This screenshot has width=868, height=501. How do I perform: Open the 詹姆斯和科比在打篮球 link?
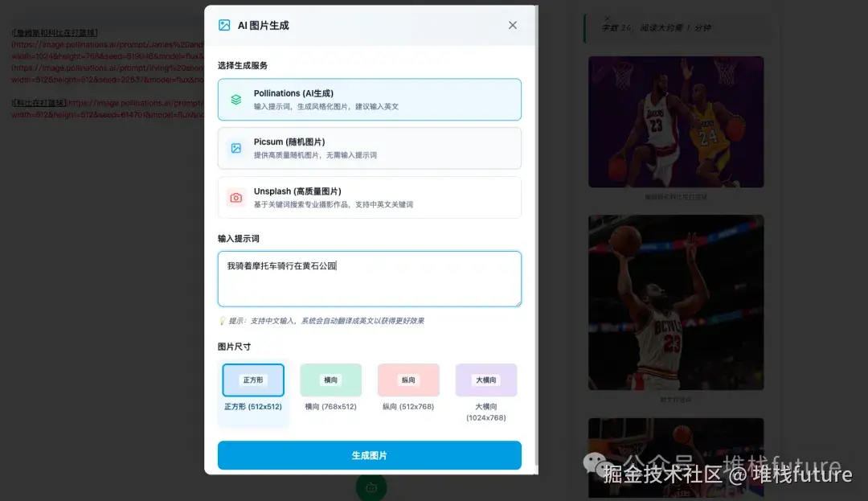pos(55,31)
